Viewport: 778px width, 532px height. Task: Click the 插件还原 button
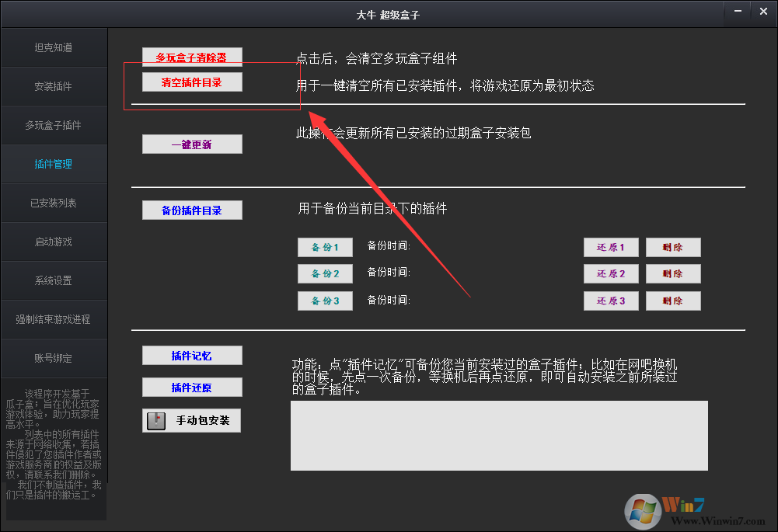[x=192, y=388]
